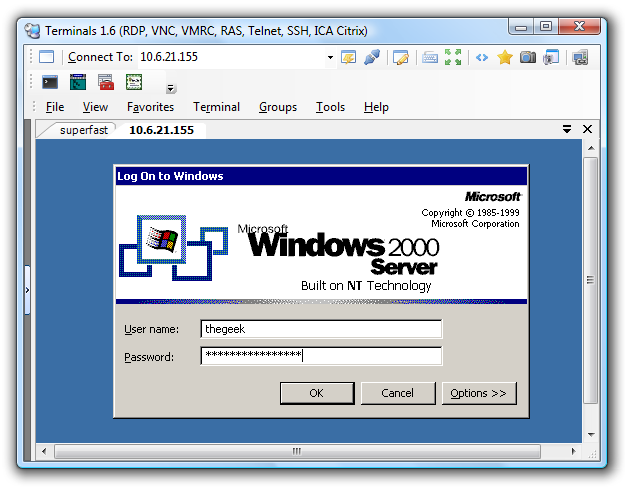Click the User name text field
Viewport: 625px width, 489px height.
point(320,329)
